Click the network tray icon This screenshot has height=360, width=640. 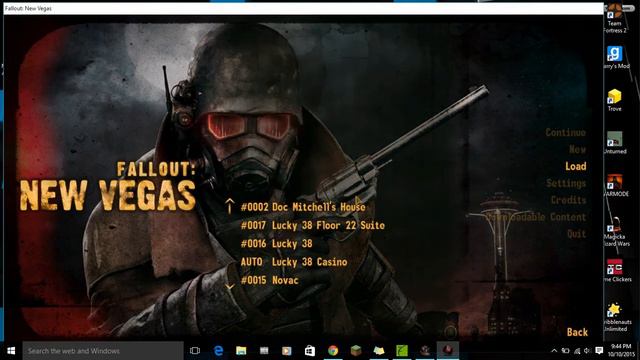point(577,351)
